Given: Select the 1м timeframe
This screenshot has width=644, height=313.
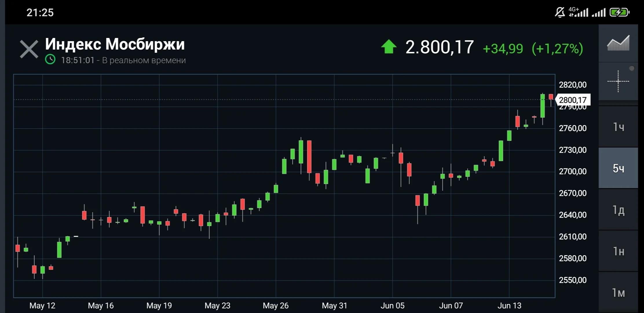Looking at the screenshot, I should coord(618,292).
